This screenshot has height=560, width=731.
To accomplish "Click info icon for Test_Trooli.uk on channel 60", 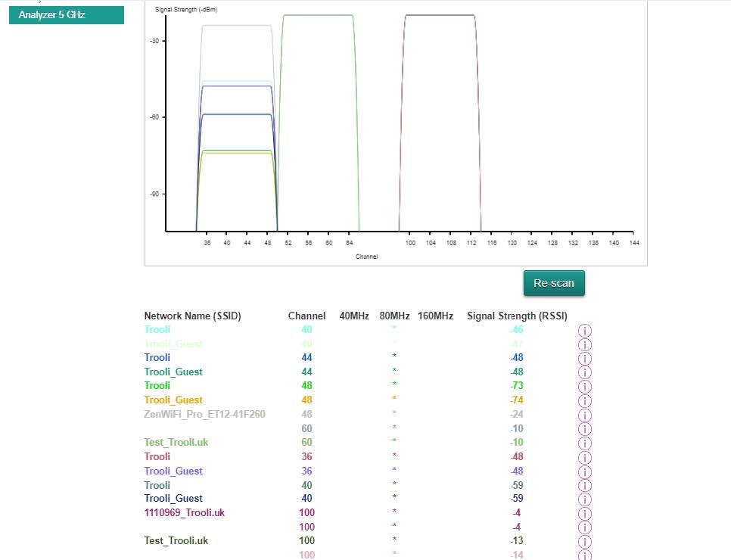I will (584, 443).
